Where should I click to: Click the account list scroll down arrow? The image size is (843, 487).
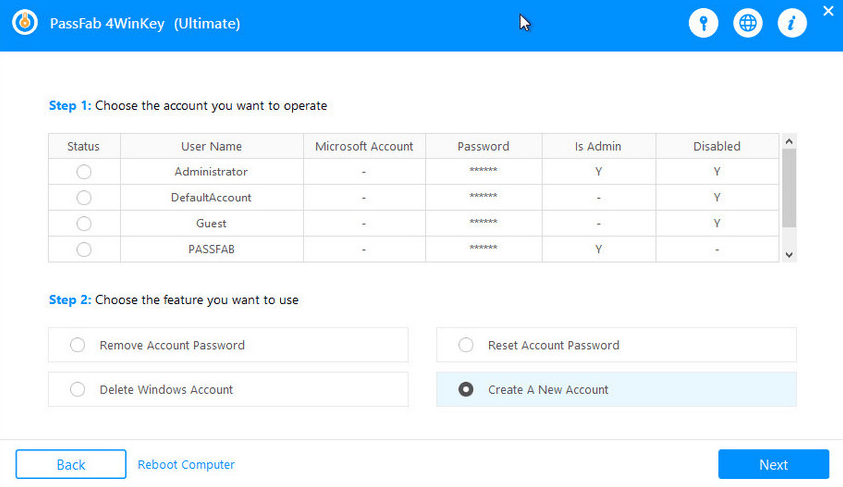coord(789,255)
